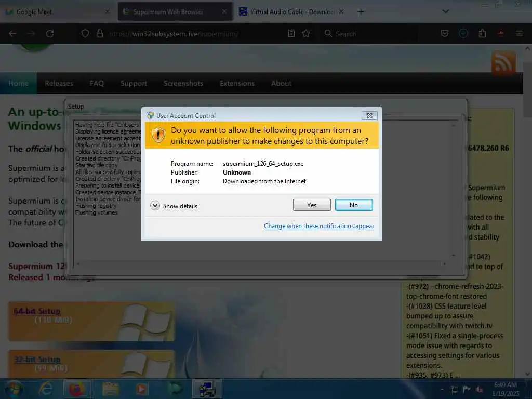Reload the current page
This screenshot has width=532, height=399.
tap(50, 34)
